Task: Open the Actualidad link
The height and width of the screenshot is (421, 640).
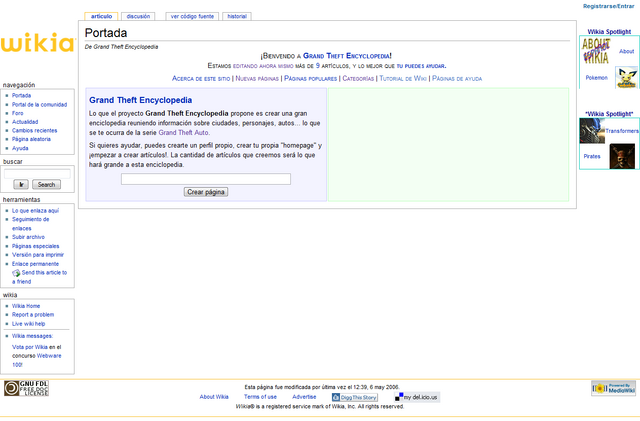Action: [x=25, y=122]
